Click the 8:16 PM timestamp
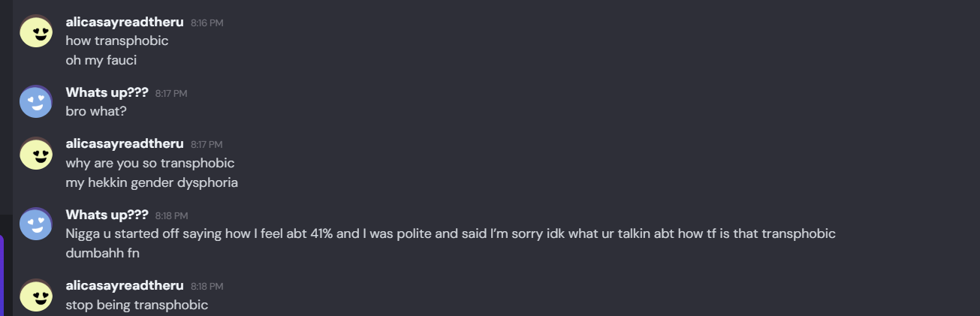980x316 pixels. tap(207, 23)
